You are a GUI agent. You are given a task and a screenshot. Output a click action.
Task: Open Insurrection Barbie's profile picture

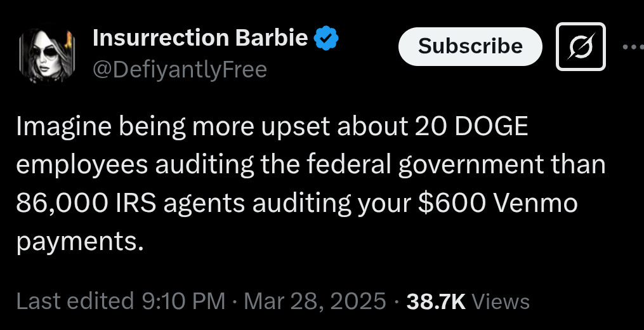[47, 55]
